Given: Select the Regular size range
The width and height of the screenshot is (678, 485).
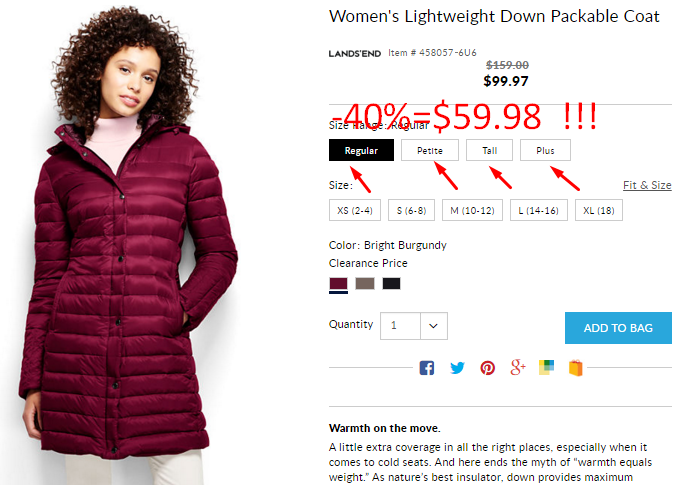Looking at the screenshot, I should 361,150.
